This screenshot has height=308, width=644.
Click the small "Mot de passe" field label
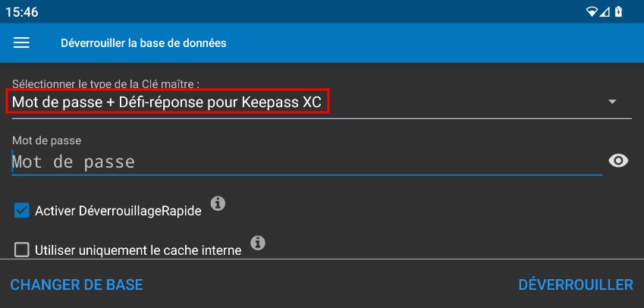pos(47,140)
